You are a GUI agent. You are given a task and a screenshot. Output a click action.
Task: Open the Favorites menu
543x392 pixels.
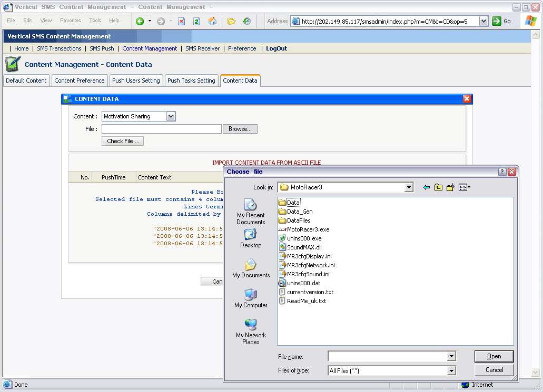70,21
